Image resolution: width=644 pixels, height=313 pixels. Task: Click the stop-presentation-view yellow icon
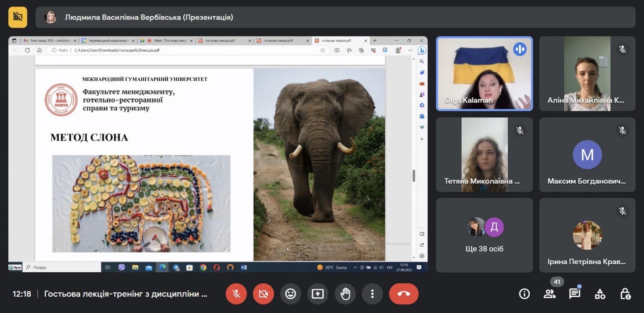point(18,17)
